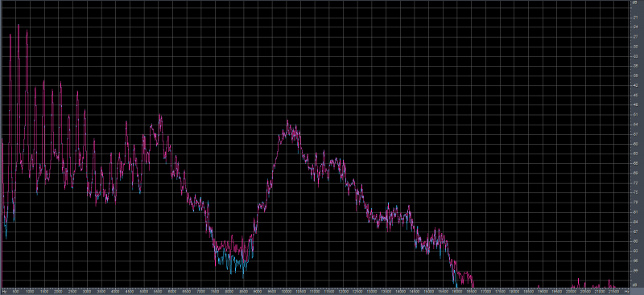Select the 14000 frequency ruler label
Image resolution: width=644 pixels, height=295 pixels.
(x=400, y=292)
